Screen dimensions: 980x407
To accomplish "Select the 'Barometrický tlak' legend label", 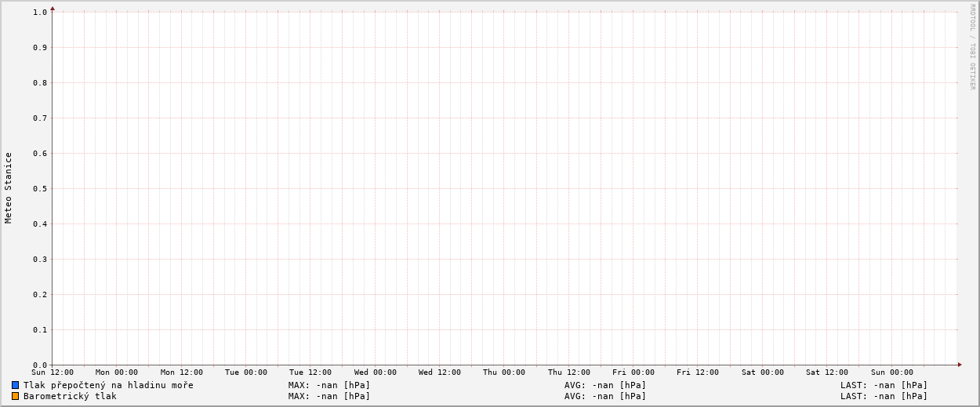I will 70,396.
